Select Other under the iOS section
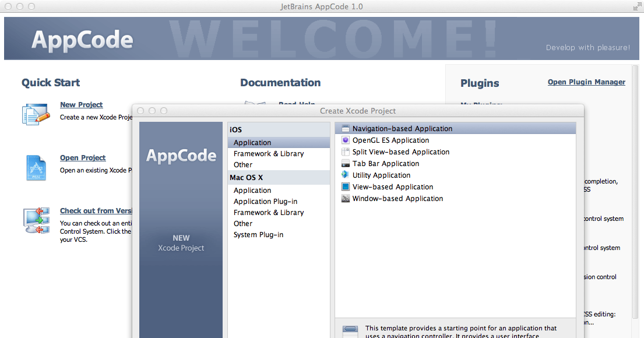Screen dimensions: 644x338 (242, 164)
